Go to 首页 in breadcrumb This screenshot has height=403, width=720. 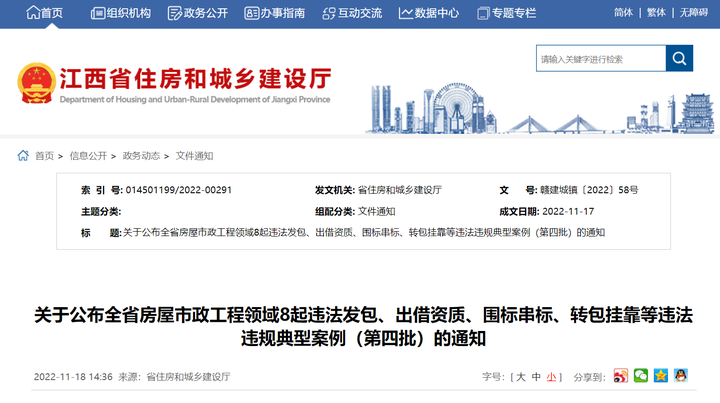45,156
